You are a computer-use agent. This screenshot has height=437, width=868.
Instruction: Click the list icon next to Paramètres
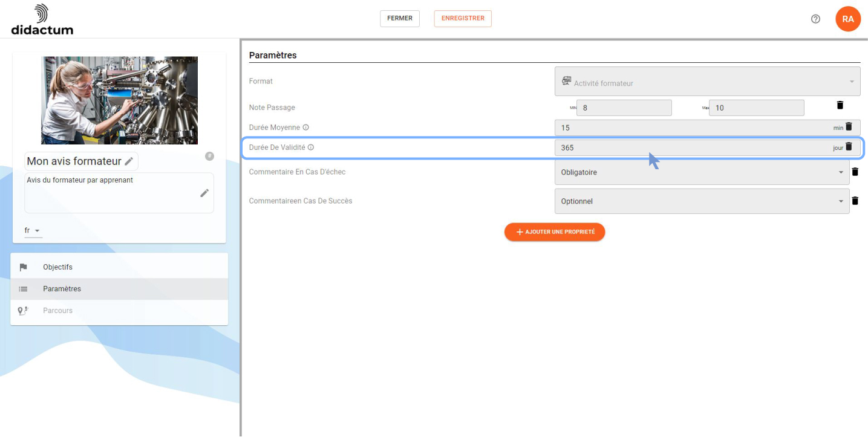[24, 289]
